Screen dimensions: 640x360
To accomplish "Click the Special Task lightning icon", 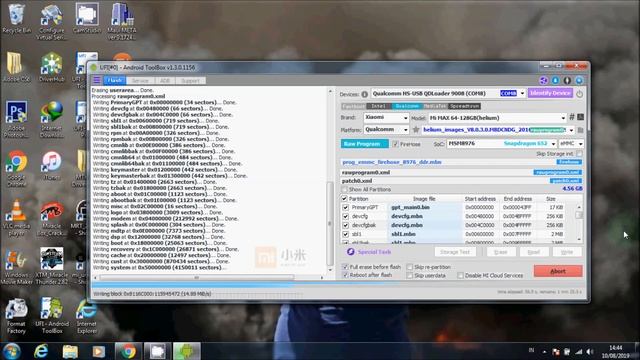I will 351,252.
